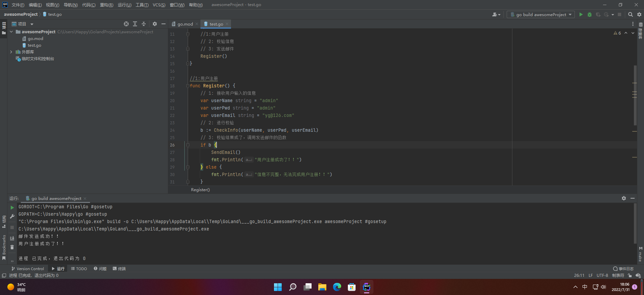
Task: Open Search Everywhere magnifier icon
Action: [630, 14]
